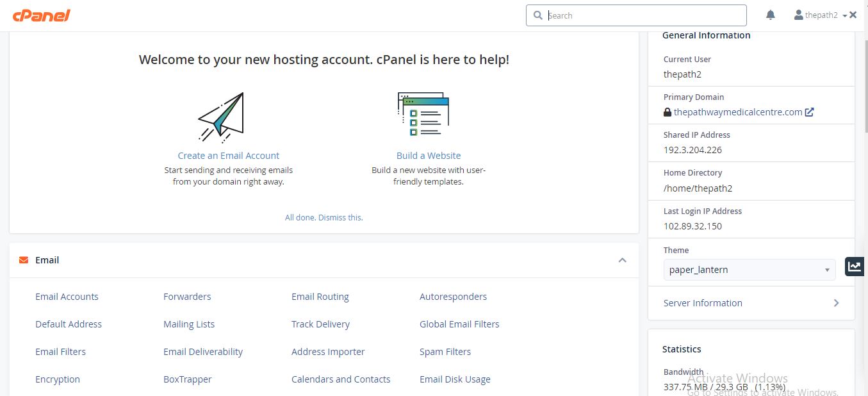Open the paper_lantern theme dropdown
Screen dimensions: 868x396
coord(749,270)
